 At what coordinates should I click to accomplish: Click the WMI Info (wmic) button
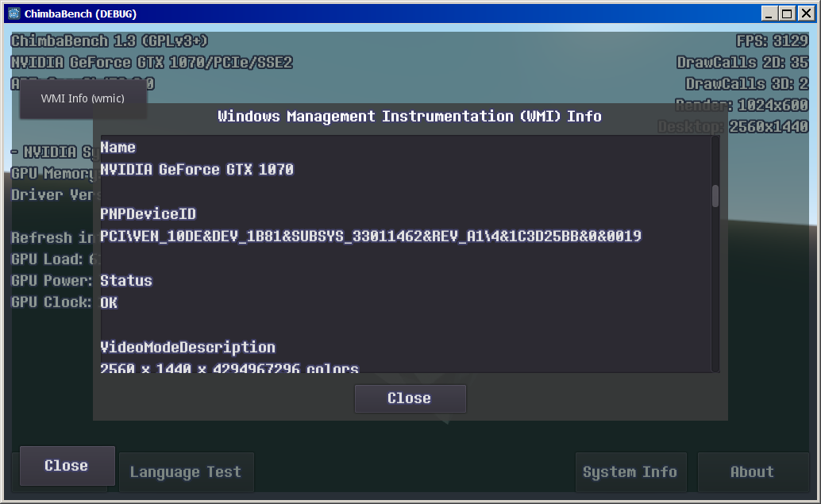[83, 98]
